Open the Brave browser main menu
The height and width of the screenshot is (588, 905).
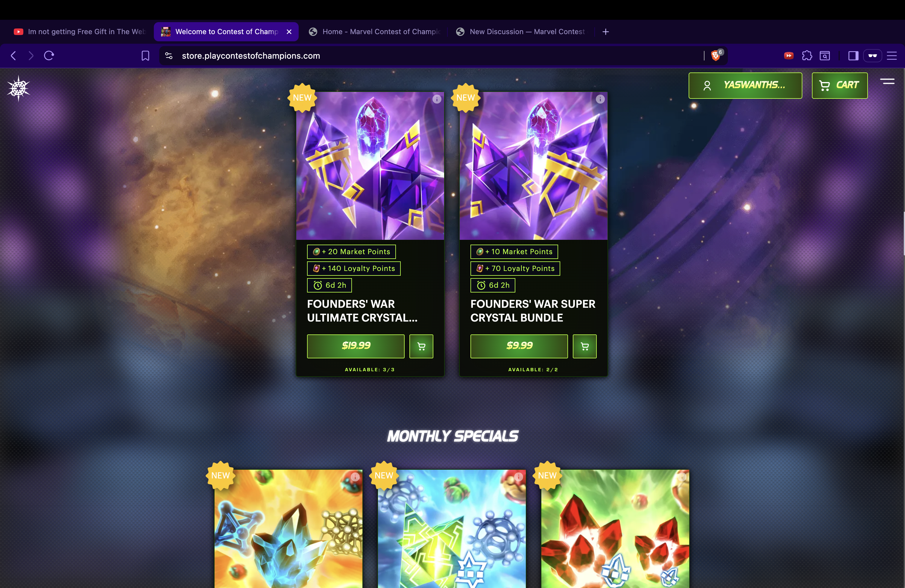892,55
